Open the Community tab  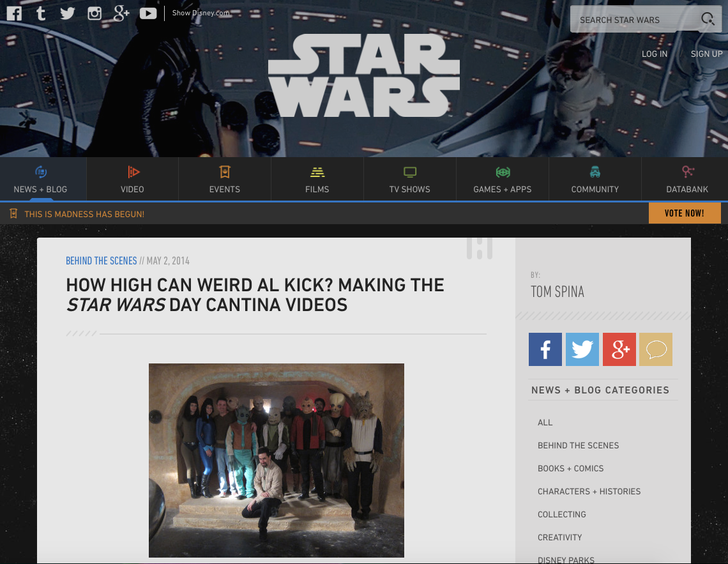595,179
